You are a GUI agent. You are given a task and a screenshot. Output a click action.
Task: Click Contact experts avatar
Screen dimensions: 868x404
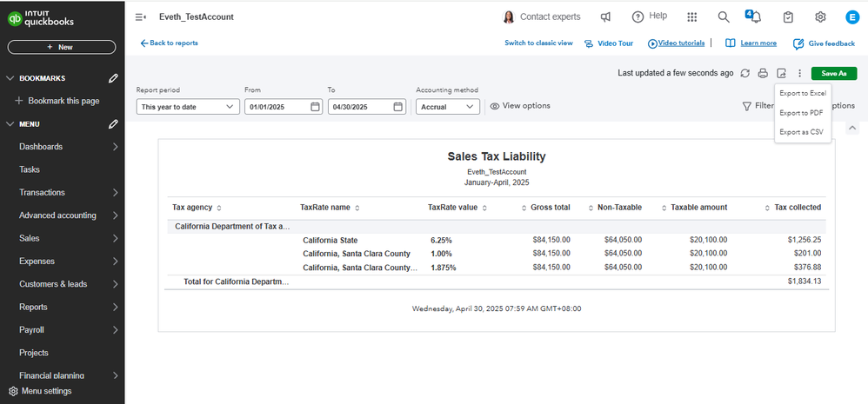[508, 17]
